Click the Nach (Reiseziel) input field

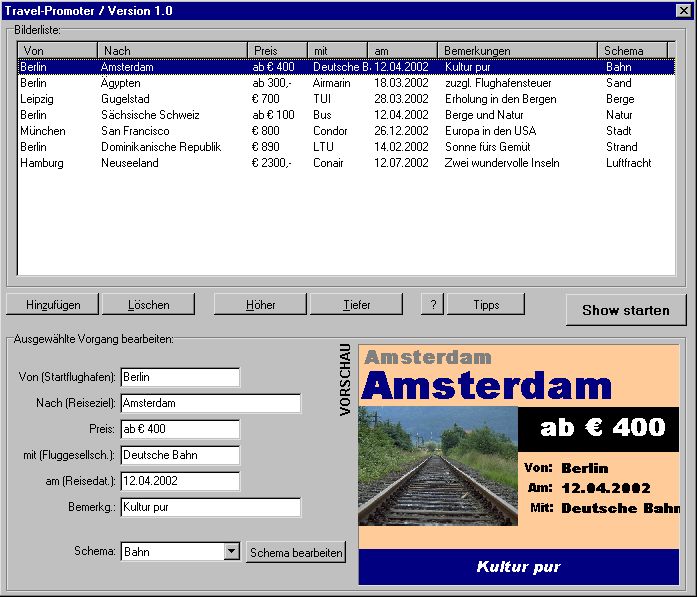click(210, 403)
